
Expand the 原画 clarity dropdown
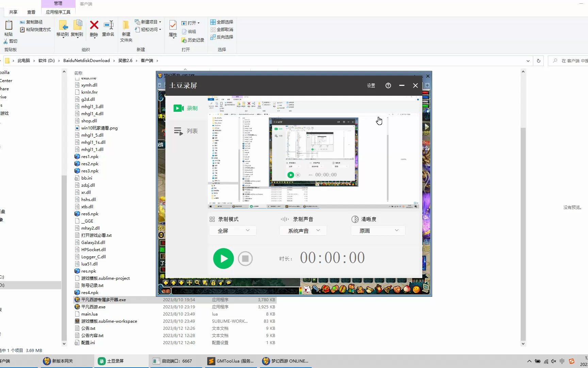[378, 231]
